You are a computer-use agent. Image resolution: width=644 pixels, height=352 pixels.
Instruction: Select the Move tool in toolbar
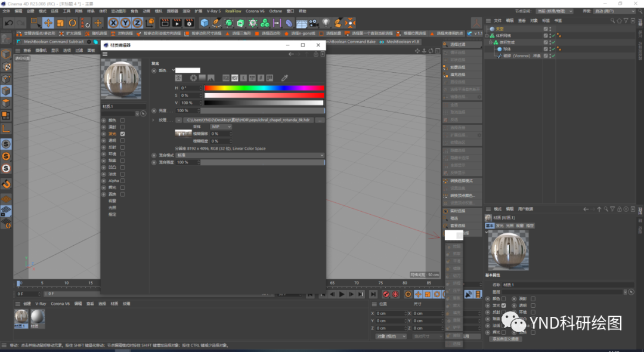click(x=48, y=23)
